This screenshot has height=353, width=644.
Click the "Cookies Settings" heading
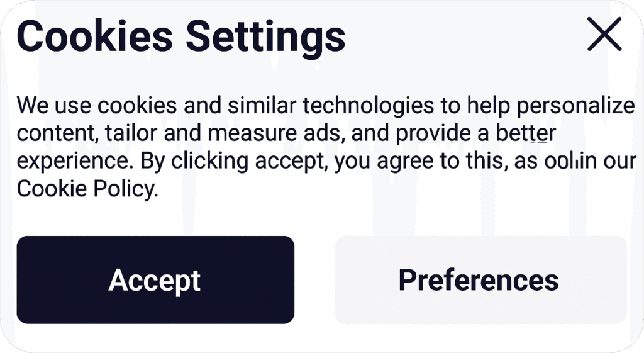pyautogui.click(x=181, y=36)
